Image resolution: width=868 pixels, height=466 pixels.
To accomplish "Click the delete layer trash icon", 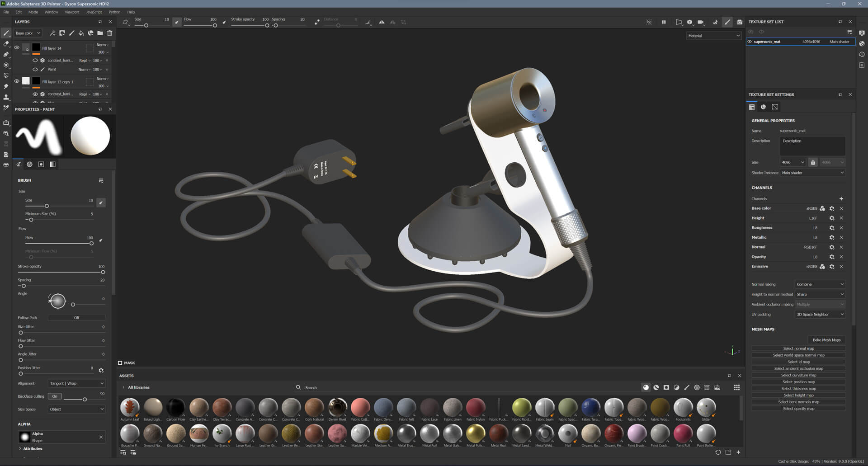I will click(x=109, y=33).
